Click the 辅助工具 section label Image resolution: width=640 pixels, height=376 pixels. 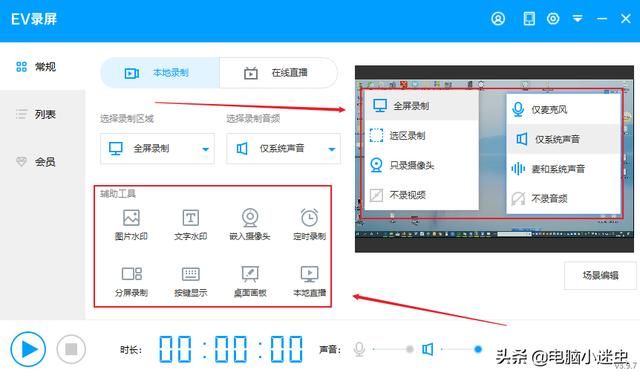118,194
